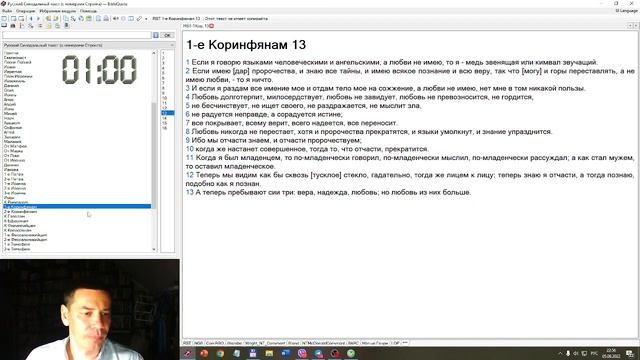Select 1-е Фессалоникийцам in the book list
Image resolution: width=640 pixels, height=360 pixels.
click(x=25, y=235)
